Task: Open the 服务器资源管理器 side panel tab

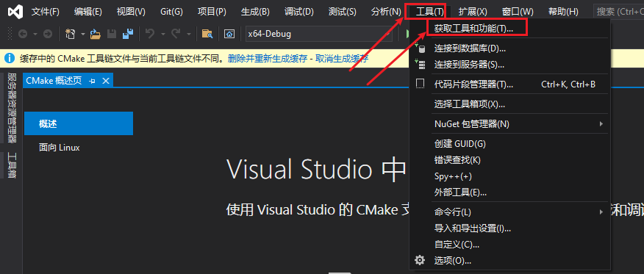Action: pyautogui.click(x=12, y=108)
